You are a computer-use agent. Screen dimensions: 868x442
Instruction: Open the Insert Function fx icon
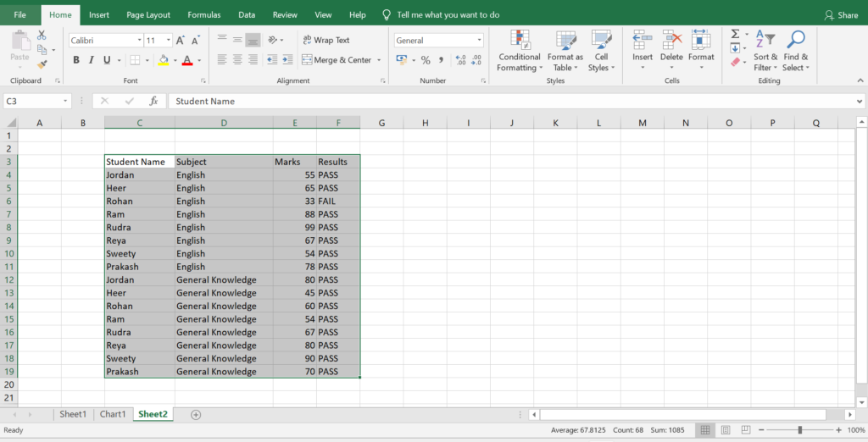[x=154, y=101]
